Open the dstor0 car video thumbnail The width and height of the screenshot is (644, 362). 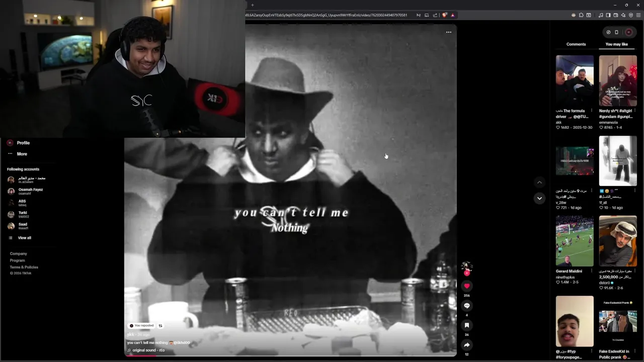pyautogui.click(x=618, y=241)
